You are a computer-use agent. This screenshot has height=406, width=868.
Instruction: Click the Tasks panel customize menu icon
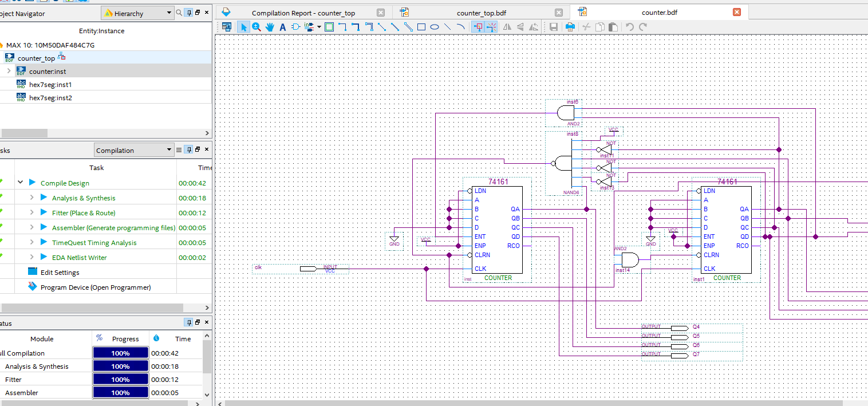coord(179,150)
